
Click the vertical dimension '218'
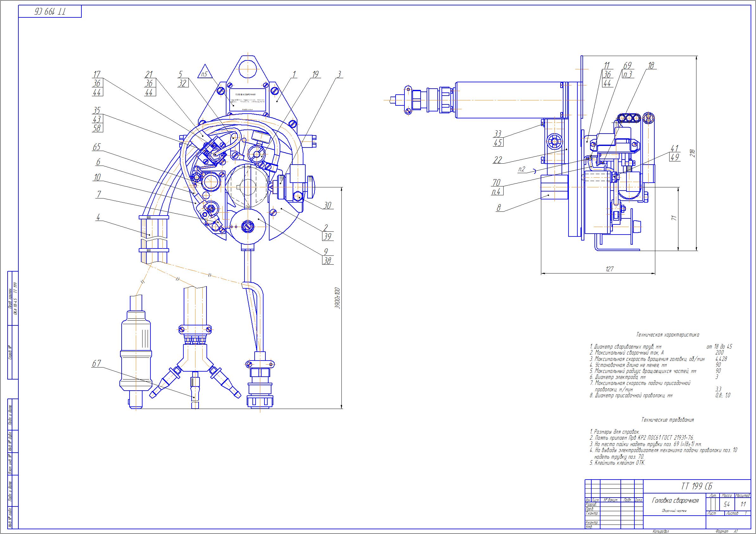coord(693,153)
